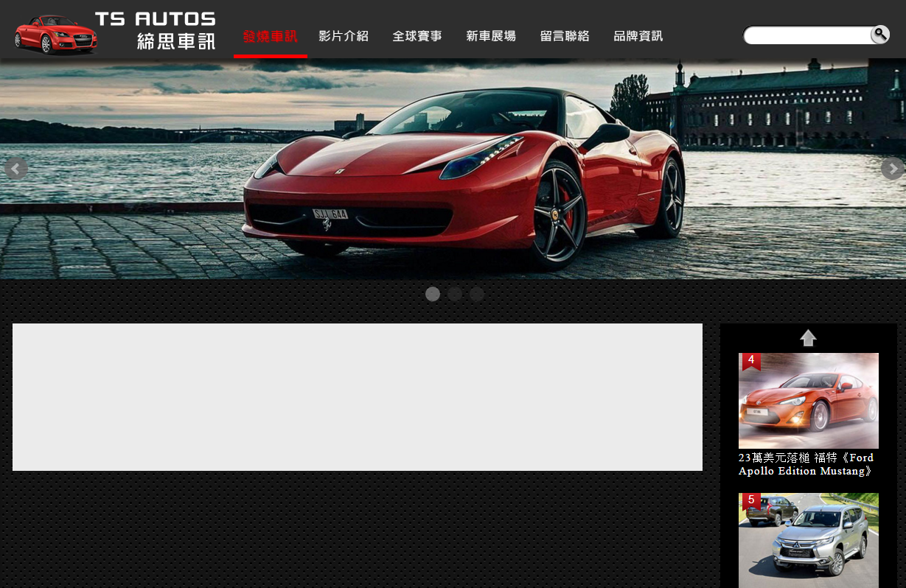Go to previous slide with left arrow
This screenshot has width=906, height=588.
[x=15, y=169]
